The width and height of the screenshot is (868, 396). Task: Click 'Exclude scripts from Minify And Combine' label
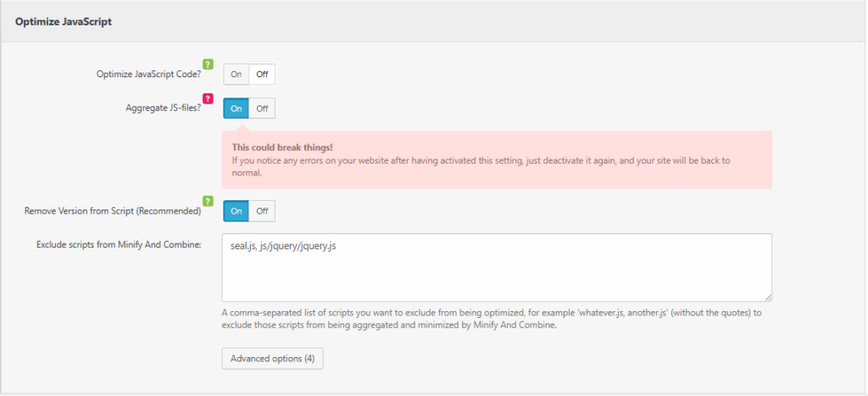coord(118,244)
